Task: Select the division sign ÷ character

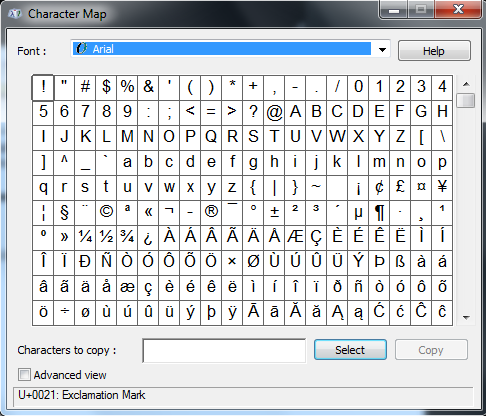Action: pos(64,312)
